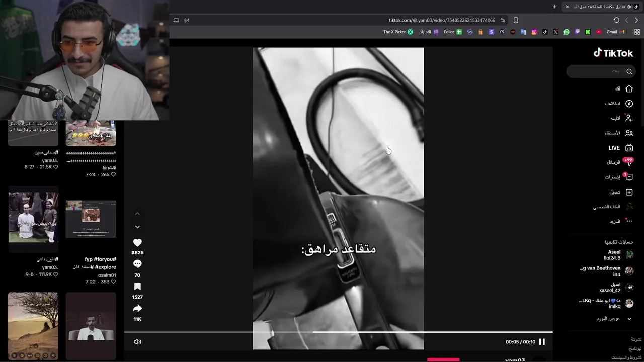The height and width of the screenshot is (362, 644).
Task: Open the الاجازات bookmark
Action: 429,32
